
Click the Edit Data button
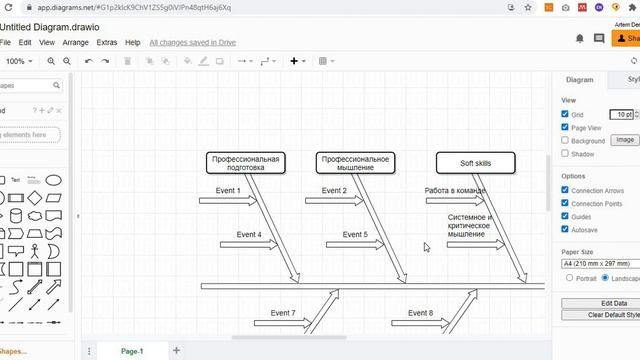(x=600, y=303)
